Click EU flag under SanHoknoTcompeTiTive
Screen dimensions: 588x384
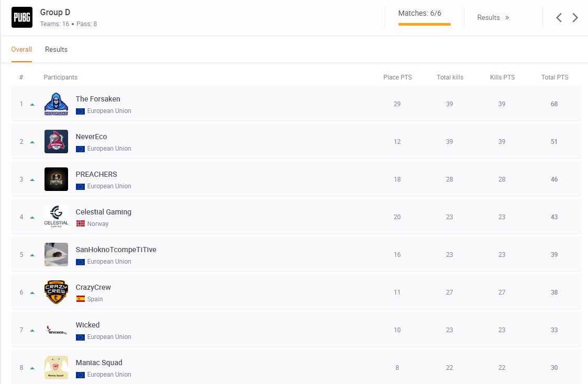point(80,262)
